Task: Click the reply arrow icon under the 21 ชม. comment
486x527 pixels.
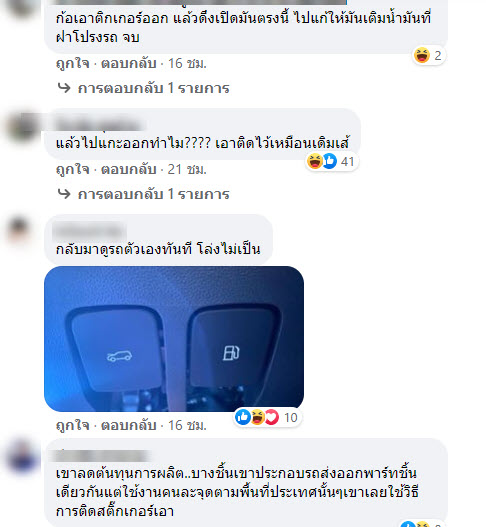Action: click(64, 194)
